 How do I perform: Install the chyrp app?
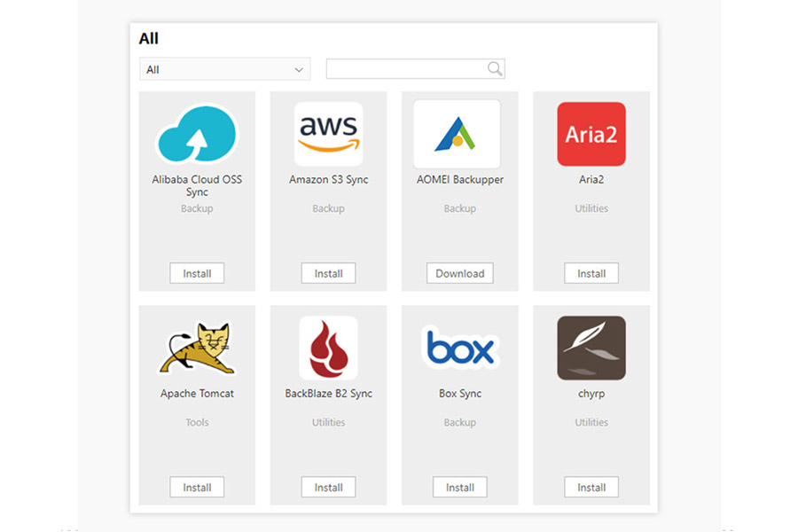[x=591, y=487]
